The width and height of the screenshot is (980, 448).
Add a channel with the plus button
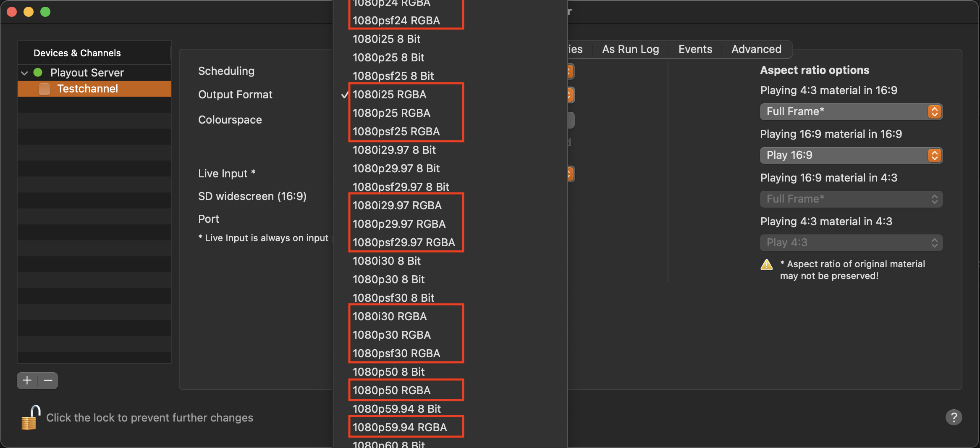(27, 380)
